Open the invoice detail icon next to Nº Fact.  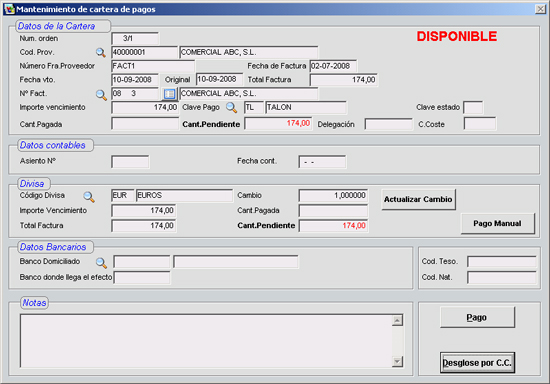coord(169,94)
